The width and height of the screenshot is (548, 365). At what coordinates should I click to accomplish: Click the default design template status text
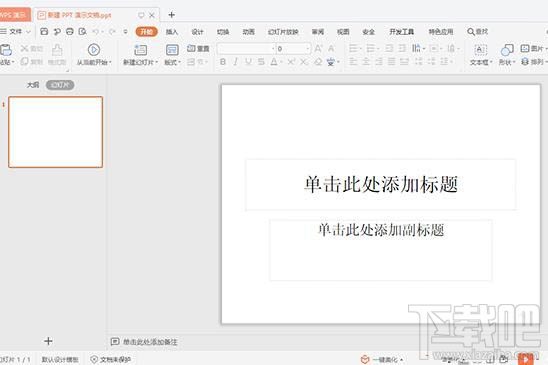pyautogui.click(x=60, y=359)
